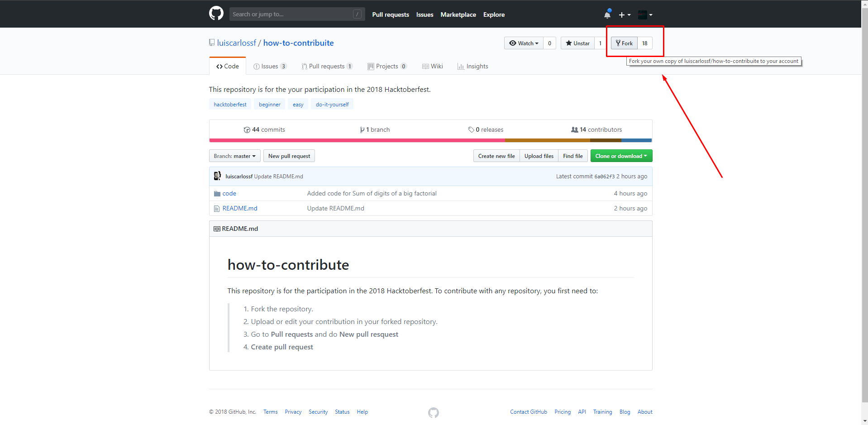Image resolution: width=868 pixels, height=425 pixels.
Task: Open the Insights tab
Action: 473,66
